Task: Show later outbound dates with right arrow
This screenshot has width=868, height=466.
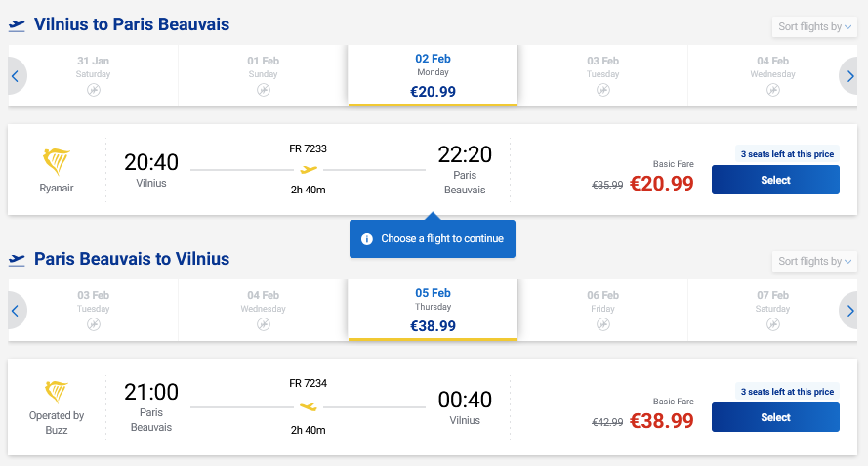Action: coord(850,75)
